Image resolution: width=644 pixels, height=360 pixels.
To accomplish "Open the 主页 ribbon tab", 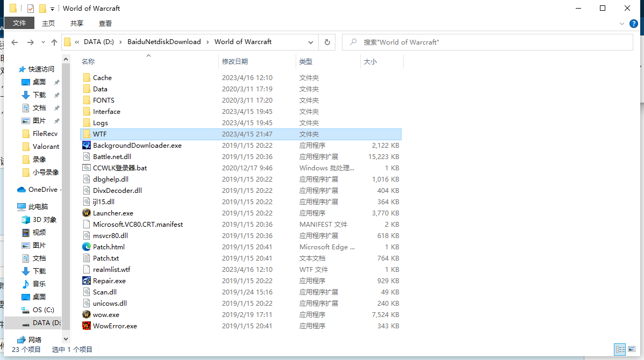I will [48, 23].
